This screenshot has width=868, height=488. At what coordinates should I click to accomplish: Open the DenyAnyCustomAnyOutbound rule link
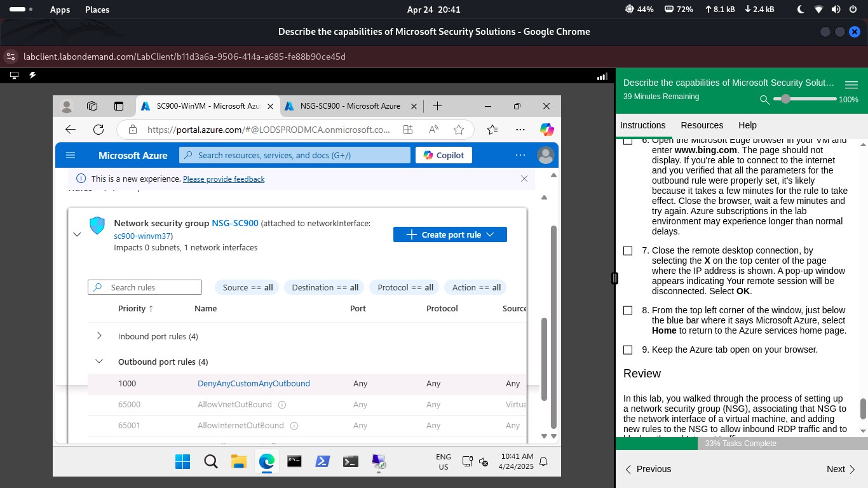tap(254, 384)
